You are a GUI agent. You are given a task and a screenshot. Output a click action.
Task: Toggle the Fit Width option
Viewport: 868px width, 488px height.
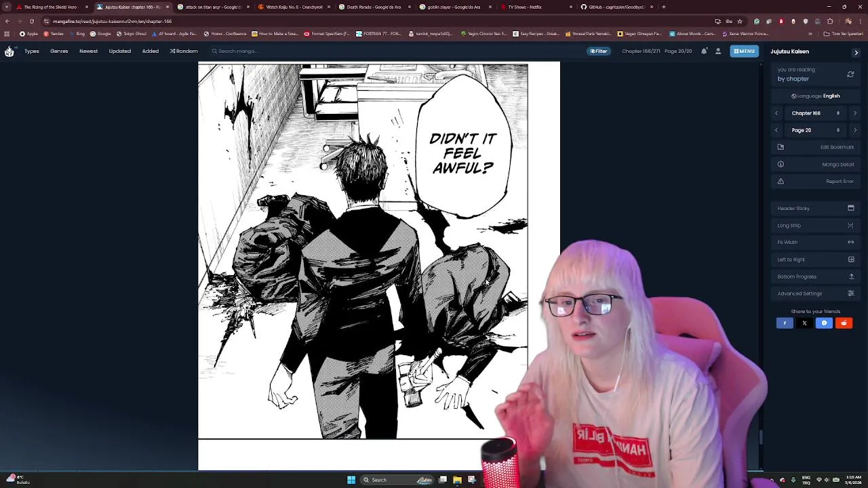pos(816,242)
